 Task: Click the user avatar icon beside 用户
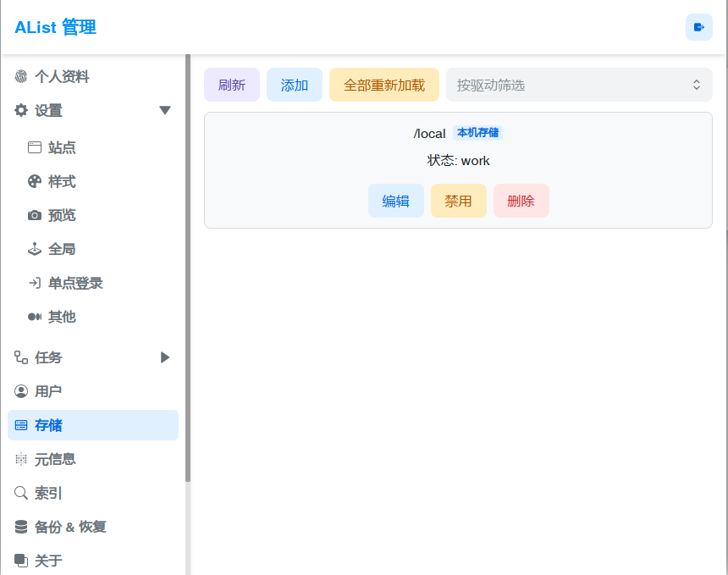[21, 391]
